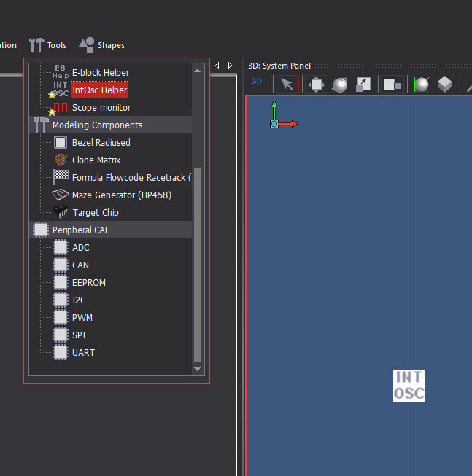Click the red X axis arrow gizmo

(x=288, y=124)
